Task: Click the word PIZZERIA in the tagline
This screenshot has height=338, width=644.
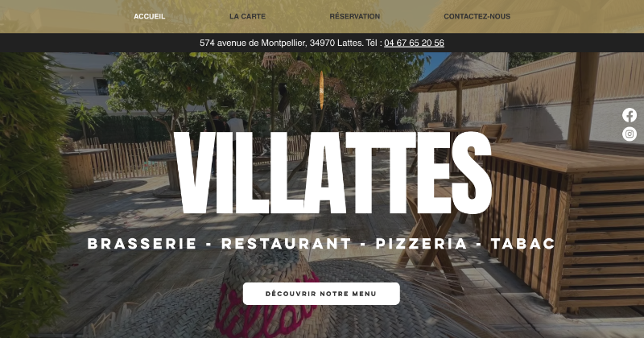Action: tap(422, 244)
